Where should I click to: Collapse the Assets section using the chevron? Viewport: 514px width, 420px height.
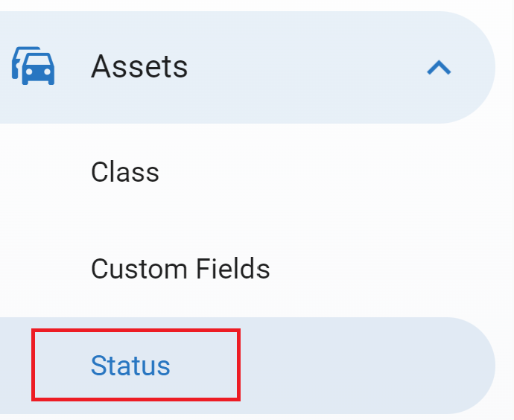point(439,68)
